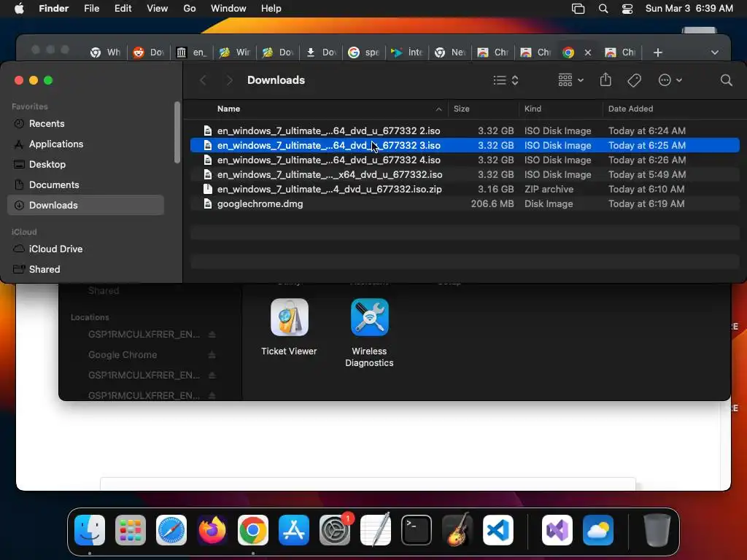Open Launchpad in the Dock

point(131,530)
